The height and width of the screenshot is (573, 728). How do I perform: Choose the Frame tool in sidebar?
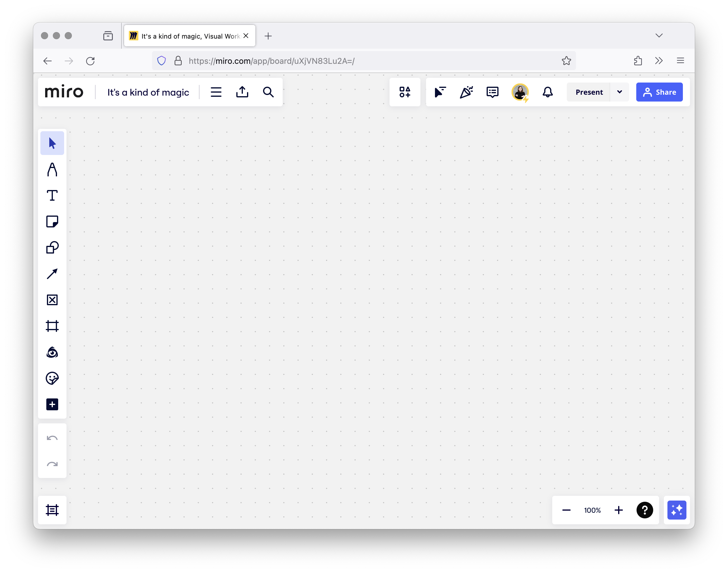52,326
